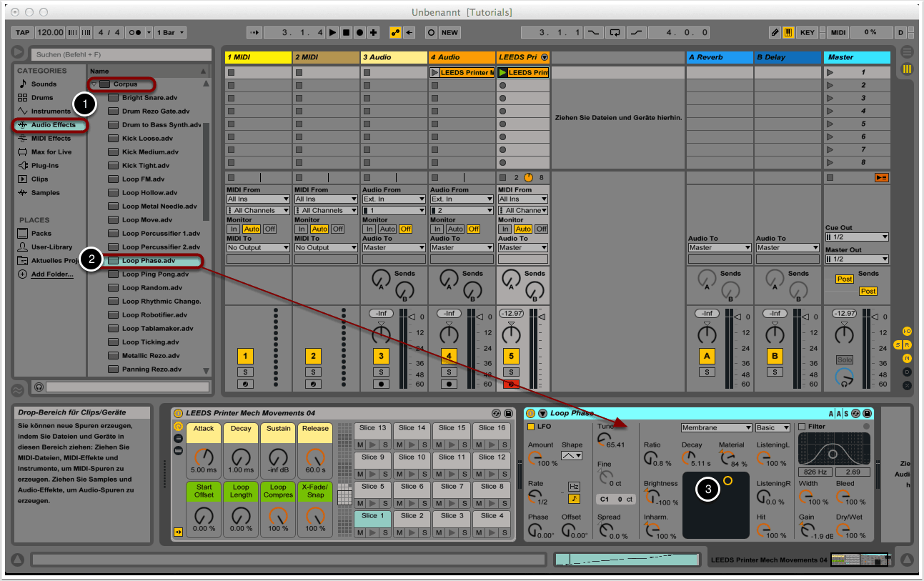924x581 pixels.
Task: Click the Loop Phase save preset disk icon
Action: (867, 414)
